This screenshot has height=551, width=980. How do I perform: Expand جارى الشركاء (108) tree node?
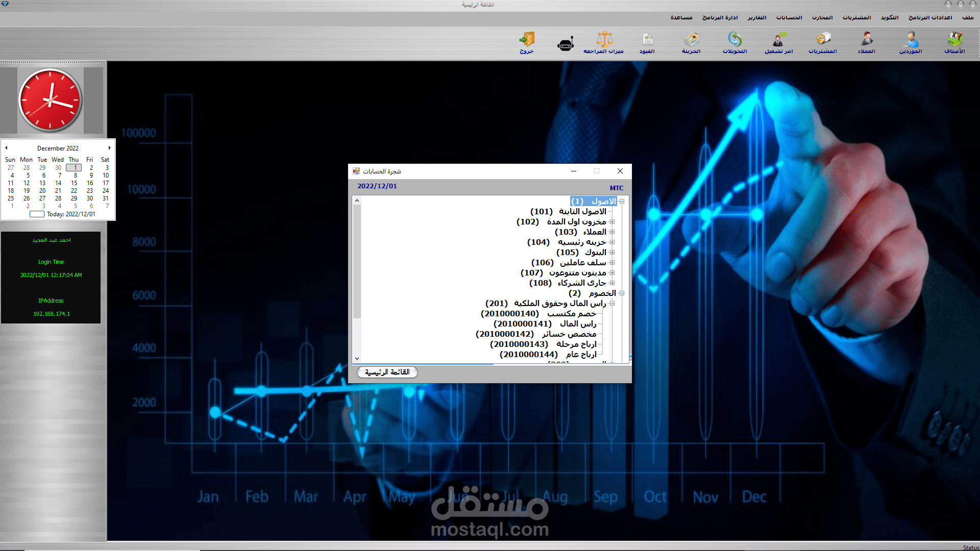612,283
